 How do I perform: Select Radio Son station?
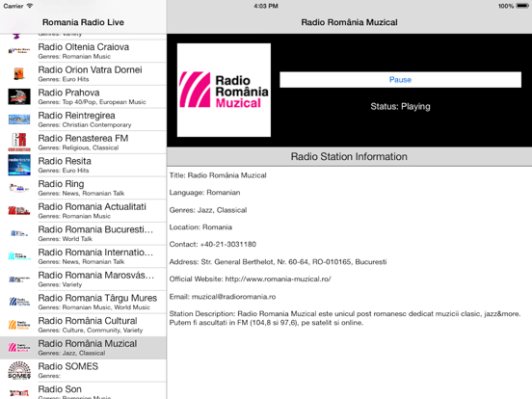pos(83,391)
